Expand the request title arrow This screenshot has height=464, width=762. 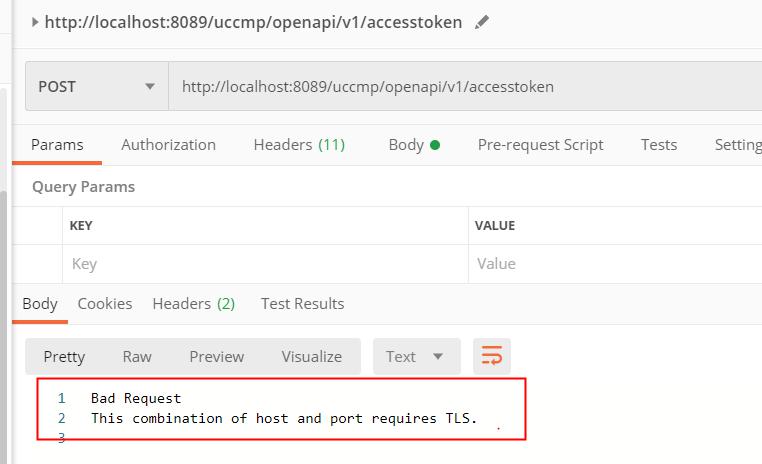tap(35, 22)
